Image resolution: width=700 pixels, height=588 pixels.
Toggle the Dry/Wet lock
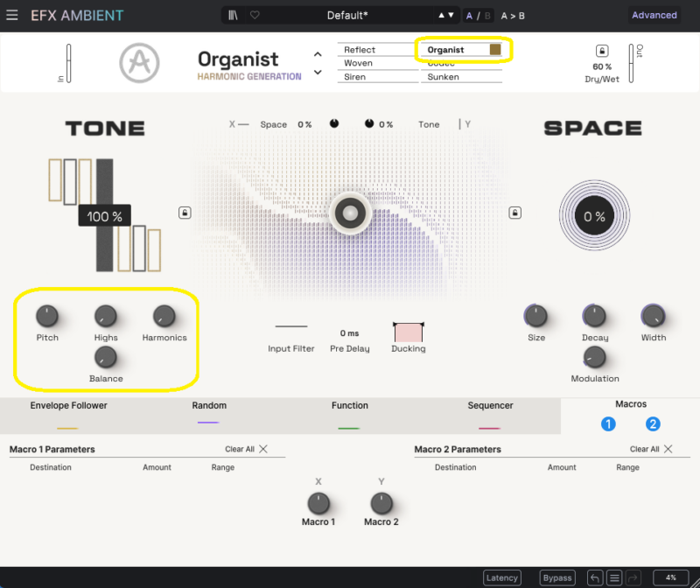tap(601, 51)
